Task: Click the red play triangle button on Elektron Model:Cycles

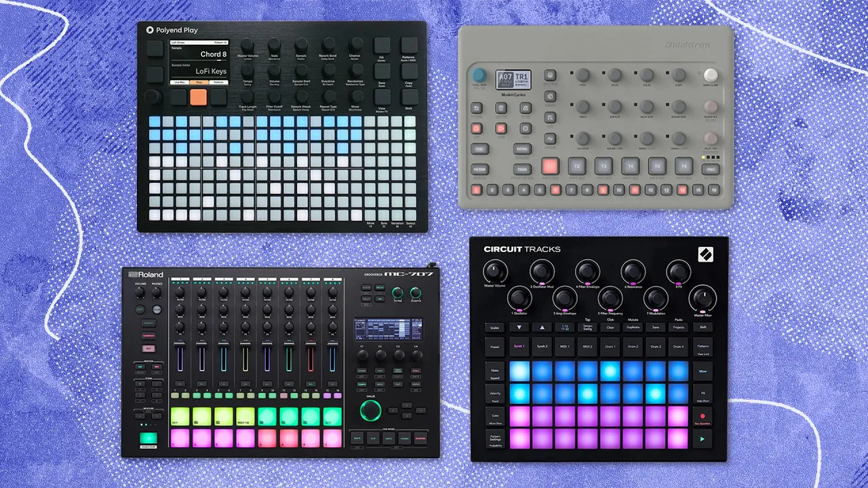Action: coord(501,128)
